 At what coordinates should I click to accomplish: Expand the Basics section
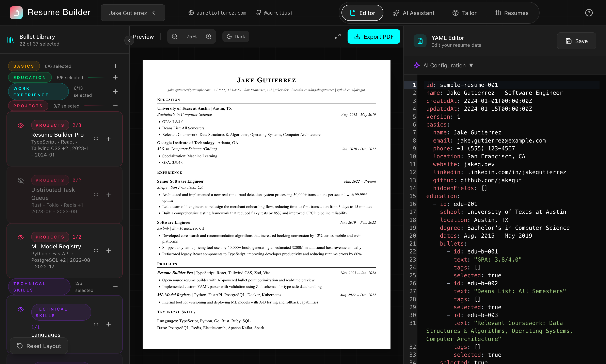tap(115, 66)
